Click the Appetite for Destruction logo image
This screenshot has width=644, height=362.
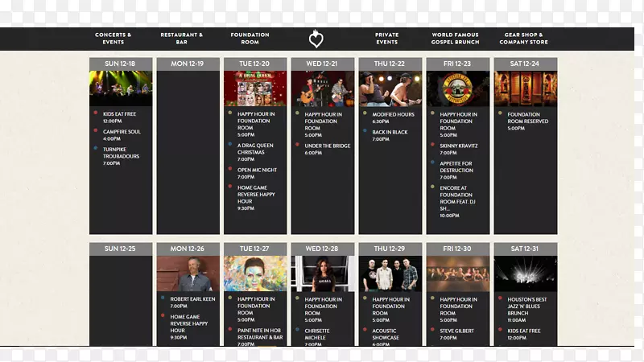(x=457, y=88)
